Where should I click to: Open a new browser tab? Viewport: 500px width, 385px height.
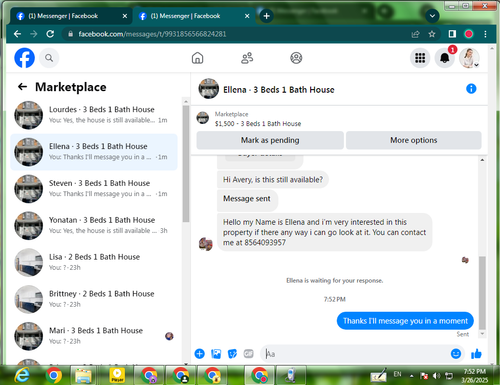point(266,16)
